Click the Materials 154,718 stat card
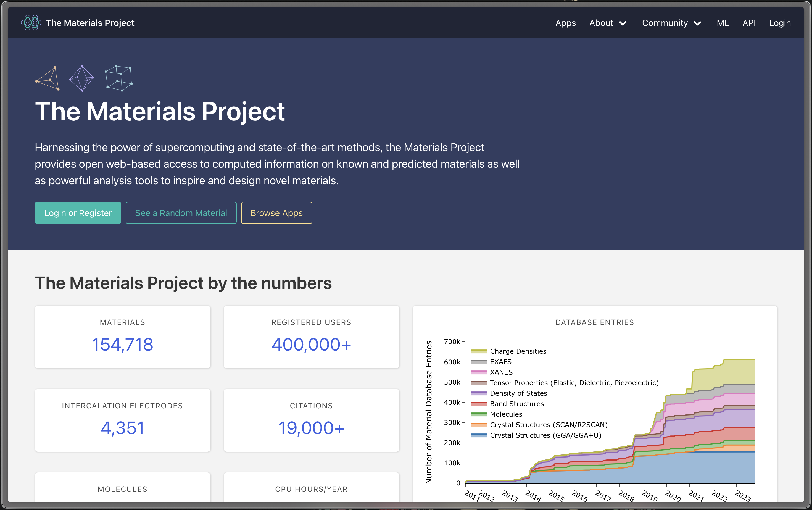 pyautogui.click(x=122, y=337)
